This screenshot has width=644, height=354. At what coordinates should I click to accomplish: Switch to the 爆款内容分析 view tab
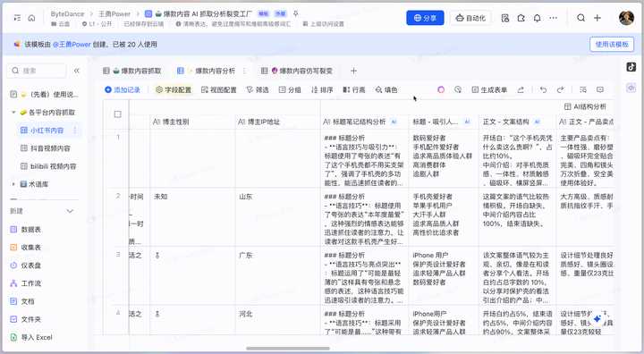click(206, 71)
